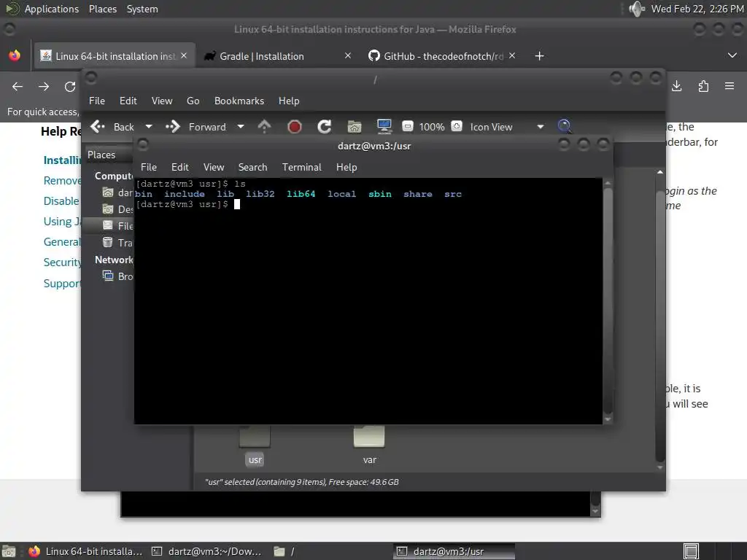
Task: Click the Trash icon in Places sidebar
Action: click(x=108, y=242)
